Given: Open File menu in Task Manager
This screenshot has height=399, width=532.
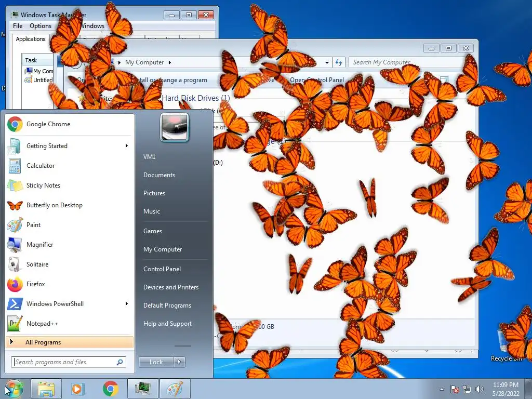Looking at the screenshot, I should [x=18, y=26].
